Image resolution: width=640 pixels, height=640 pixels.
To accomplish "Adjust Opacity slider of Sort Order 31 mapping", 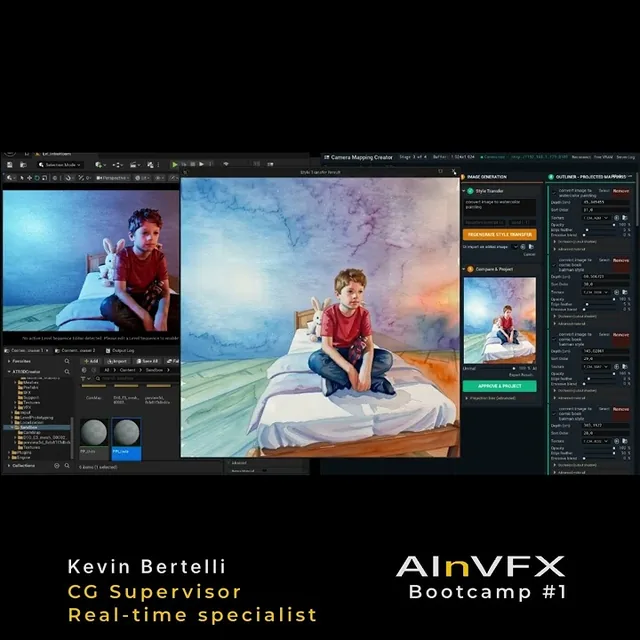I will pos(599,225).
